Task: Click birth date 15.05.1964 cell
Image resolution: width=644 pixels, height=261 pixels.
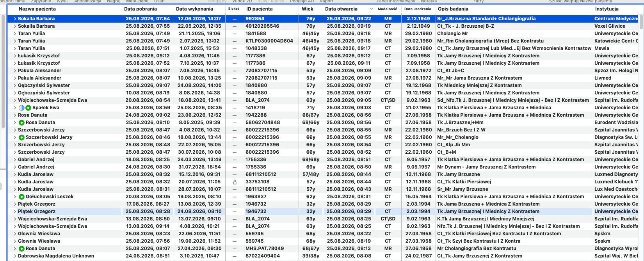Action: 418,197
